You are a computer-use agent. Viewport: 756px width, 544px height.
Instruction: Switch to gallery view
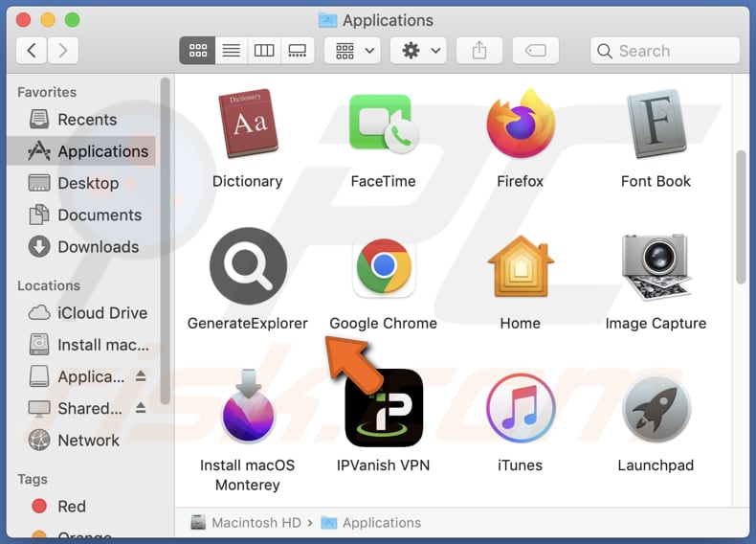[x=297, y=50]
